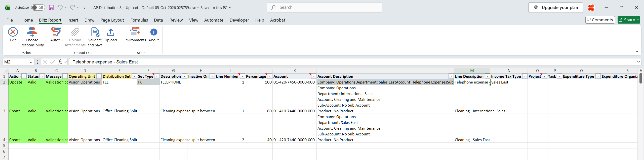This screenshot has height=160, width=644.
Task: Select 'Cleaning - Sales East' cell
Action: coord(472,128)
